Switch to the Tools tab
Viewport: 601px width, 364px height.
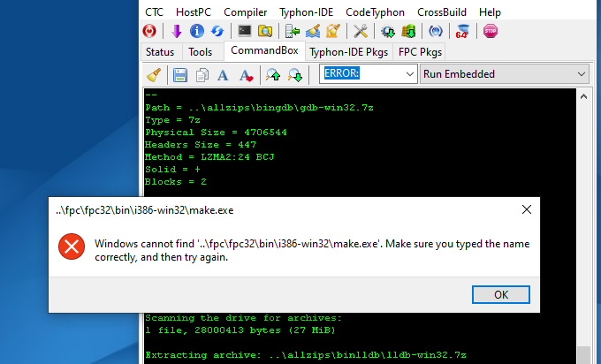[x=201, y=52]
